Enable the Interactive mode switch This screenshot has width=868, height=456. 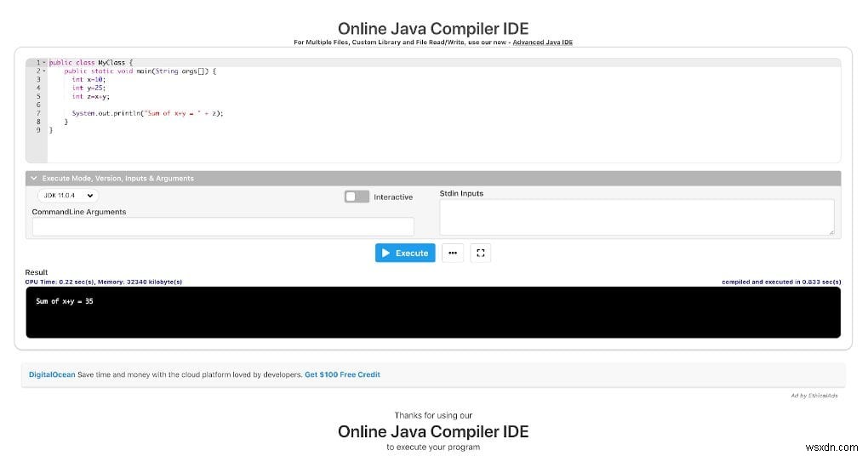point(357,197)
